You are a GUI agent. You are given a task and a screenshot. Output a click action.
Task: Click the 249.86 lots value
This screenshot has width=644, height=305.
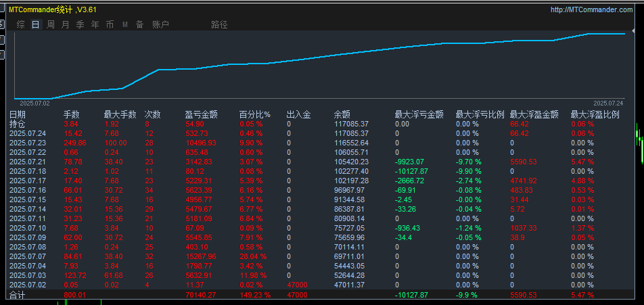pyautogui.click(x=74, y=143)
